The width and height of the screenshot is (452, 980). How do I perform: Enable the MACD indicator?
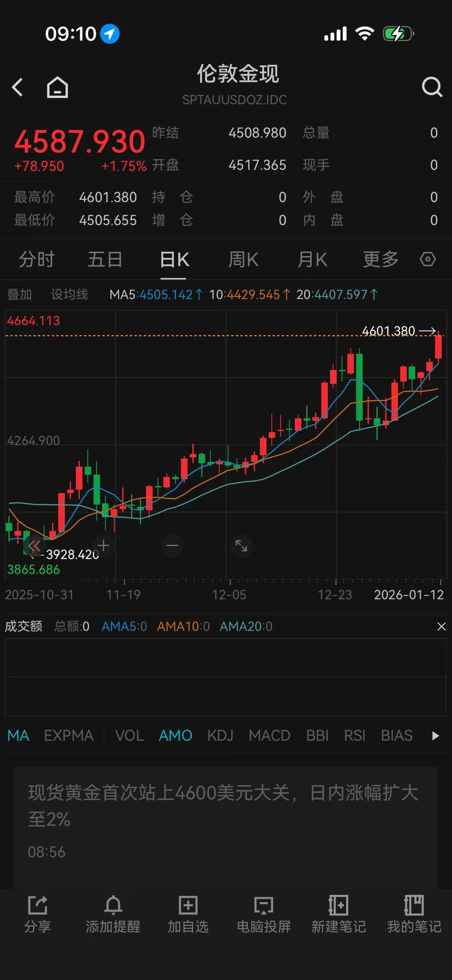click(269, 736)
